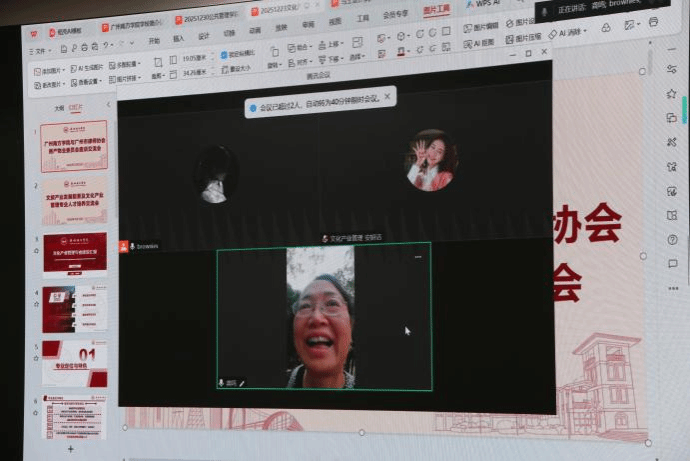Click the add new slide plus icon

pyautogui.click(x=70, y=449)
